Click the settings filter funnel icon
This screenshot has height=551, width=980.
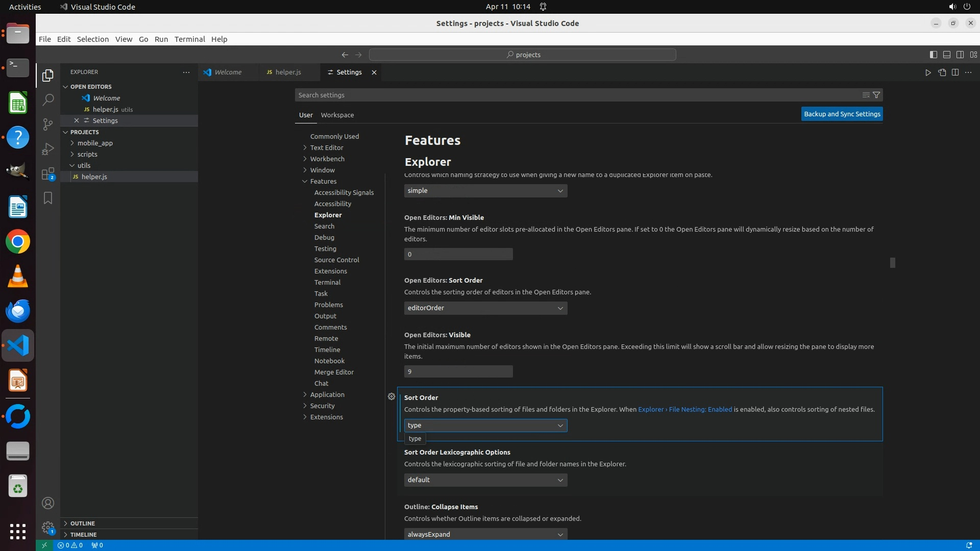[x=876, y=95]
